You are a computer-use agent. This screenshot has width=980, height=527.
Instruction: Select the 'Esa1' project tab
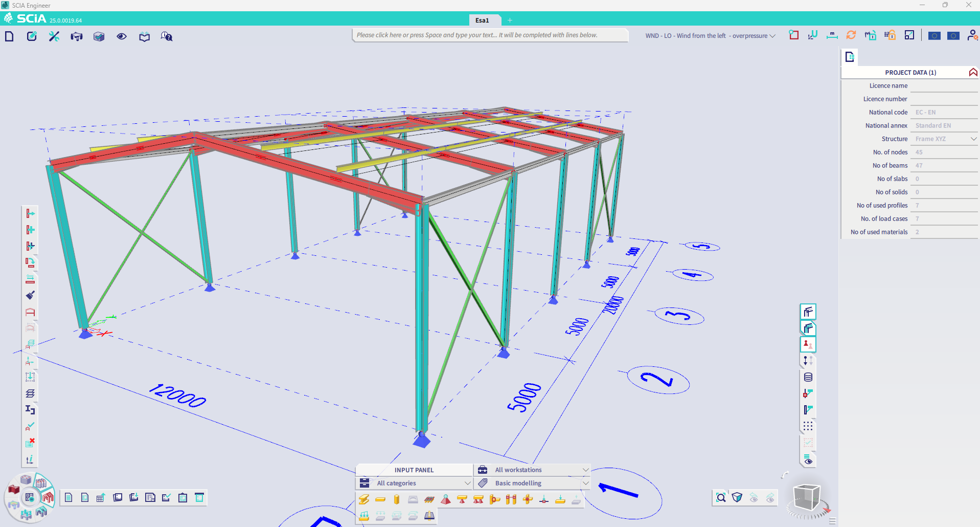482,20
